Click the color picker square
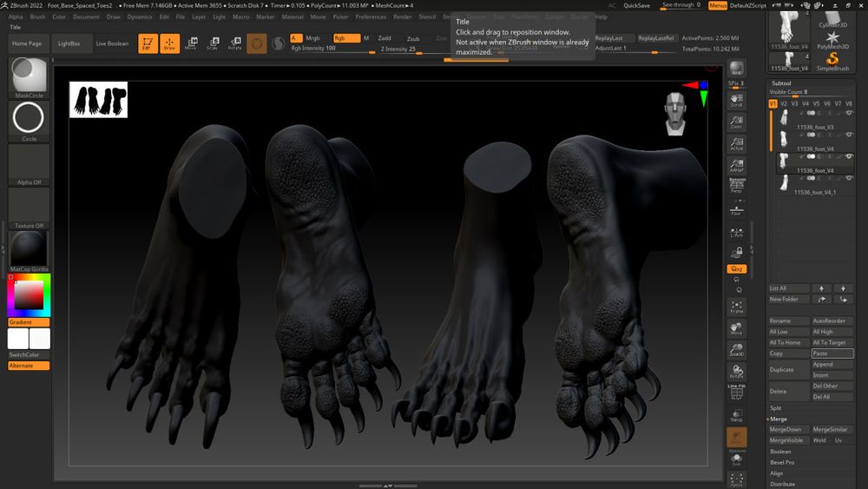Image resolution: width=868 pixels, height=489 pixels. pyautogui.click(x=29, y=295)
